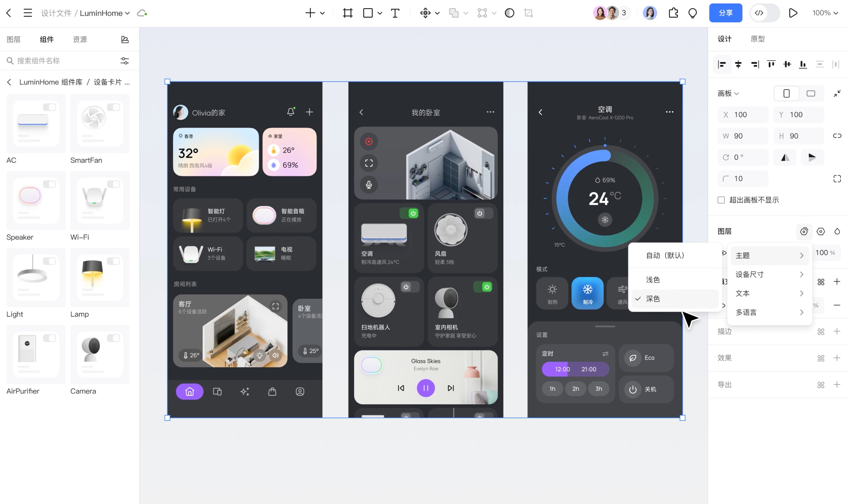Viewport: 848px width, 504px height.
Task: Align selection horizontal centers
Action: (x=738, y=64)
